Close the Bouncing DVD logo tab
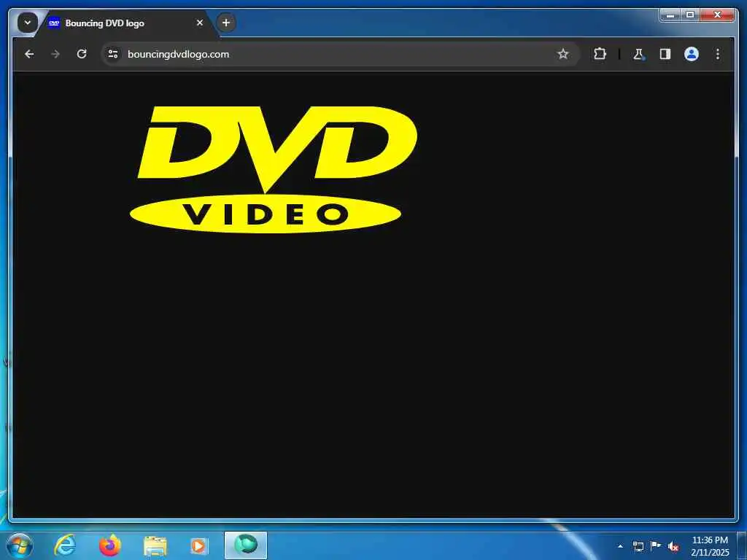This screenshot has width=747, height=560. [200, 23]
